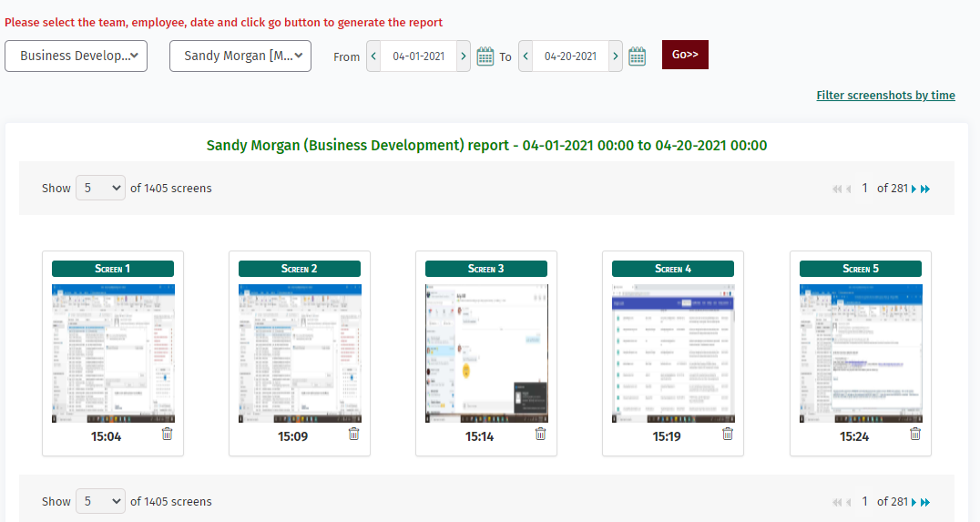Open the bottom Show count dropdown
Viewport: 980px width, 522px height.
click(100, 501)
